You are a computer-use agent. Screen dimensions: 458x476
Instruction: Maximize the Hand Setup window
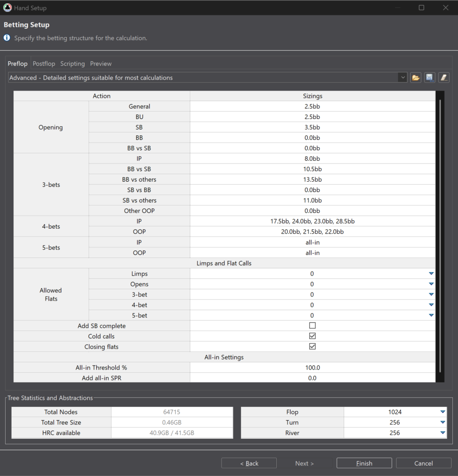[421, 7]
